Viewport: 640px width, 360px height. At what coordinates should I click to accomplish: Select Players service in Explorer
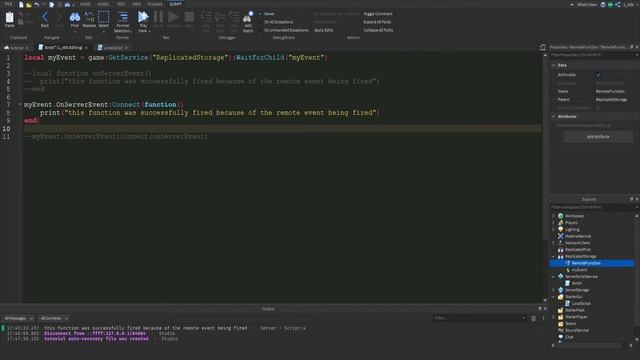click(x=571, y=223)
